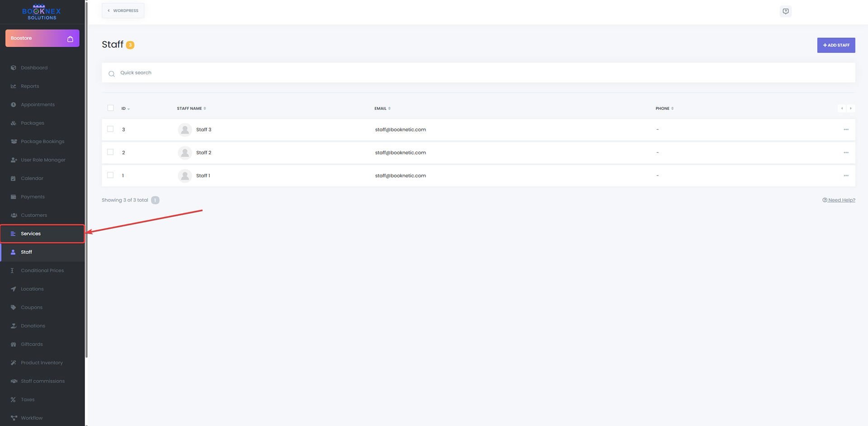The width and height of the screenshot is (868, 426).
Task: Click the sidebar vertical scrollbar
Action: (x=86, y=181)
